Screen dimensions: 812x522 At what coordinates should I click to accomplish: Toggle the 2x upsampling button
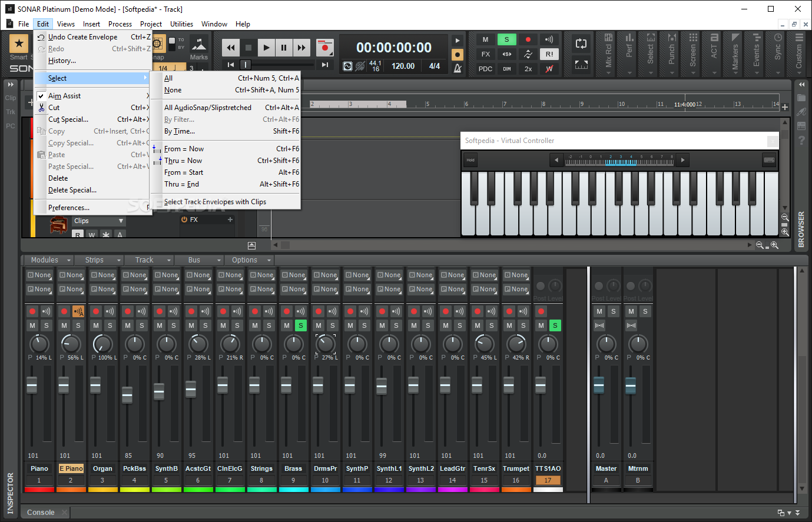528,69
